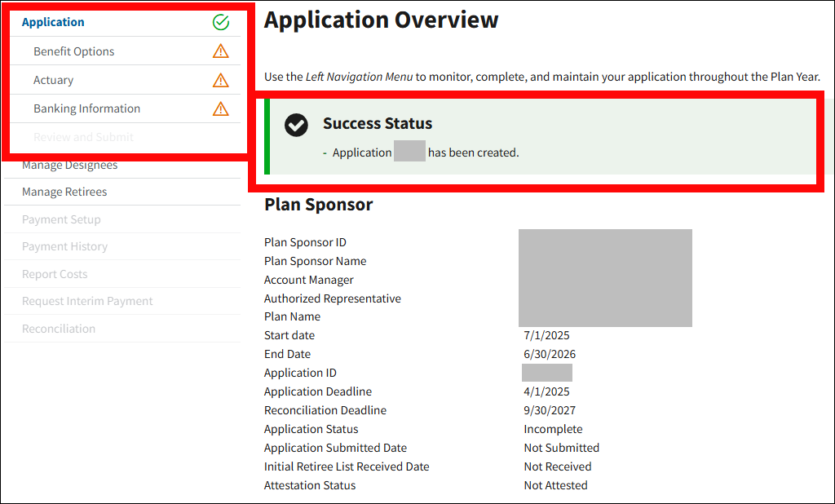
Task: Open the Benefit Options page
Action: pyautogui.click(x=73, y=51)
